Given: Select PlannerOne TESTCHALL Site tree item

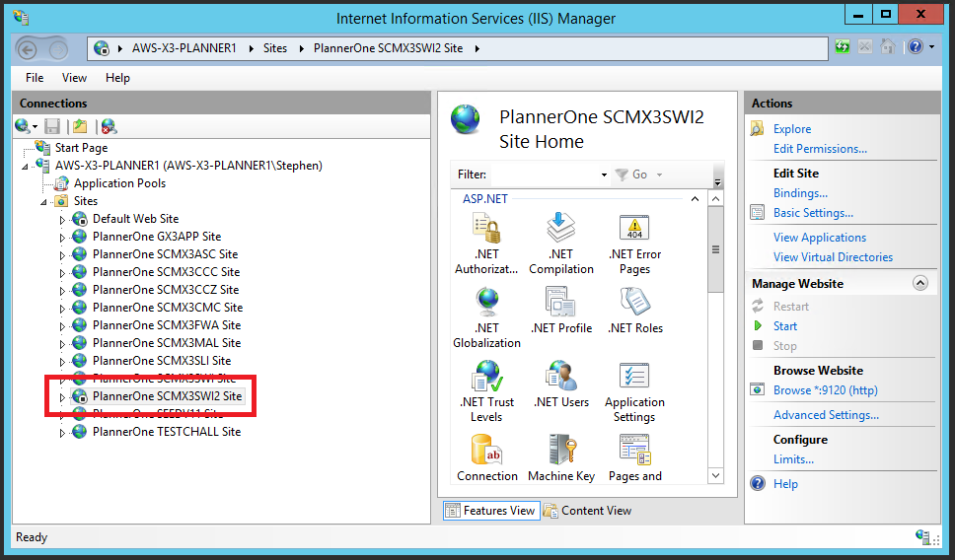Looking at the screenshot, I should 167,432.
